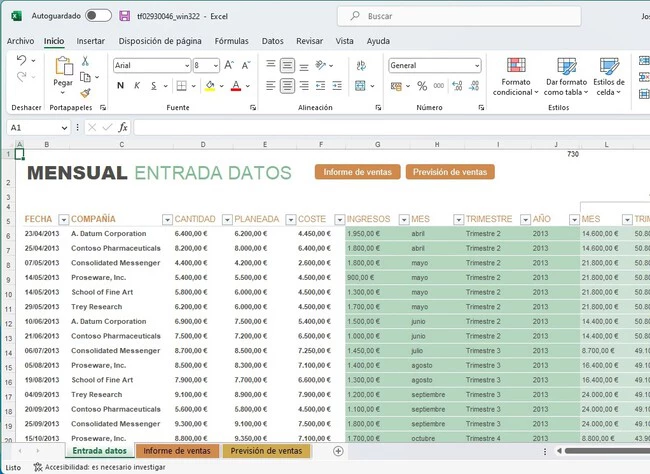Click the save icon in title bar
The image size is (650, 474).
click(x=124, y=16)
